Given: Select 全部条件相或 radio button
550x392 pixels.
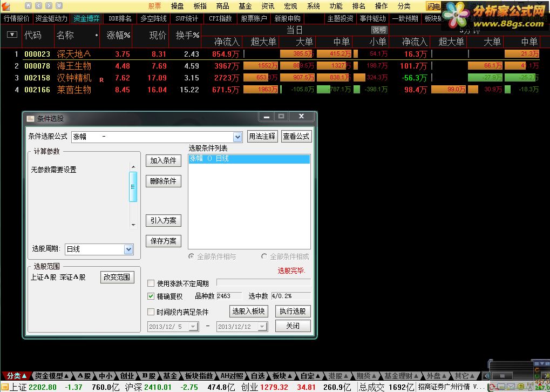Looking at the screenshot, I should click(x=264, y=256).
